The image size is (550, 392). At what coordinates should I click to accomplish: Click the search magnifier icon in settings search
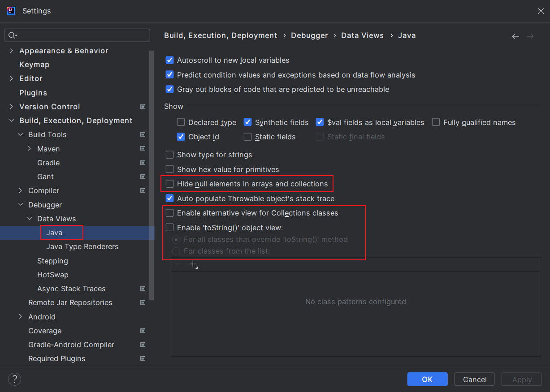12,35
